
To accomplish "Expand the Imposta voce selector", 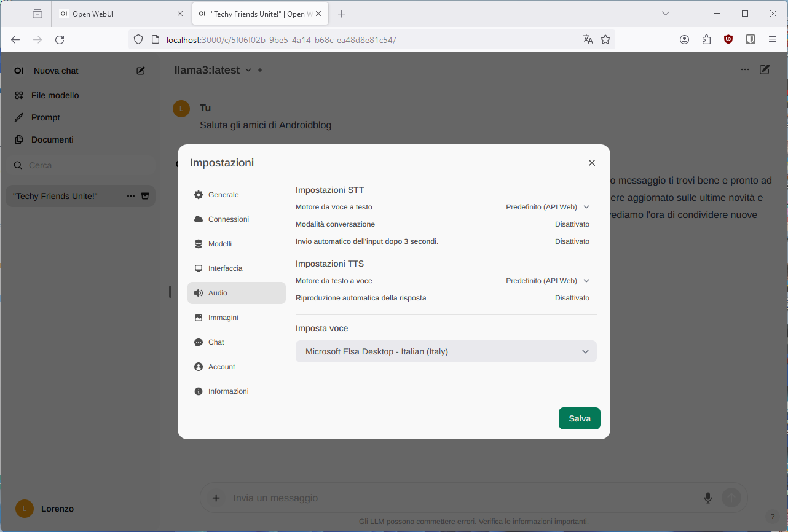I will click(446, 351).
